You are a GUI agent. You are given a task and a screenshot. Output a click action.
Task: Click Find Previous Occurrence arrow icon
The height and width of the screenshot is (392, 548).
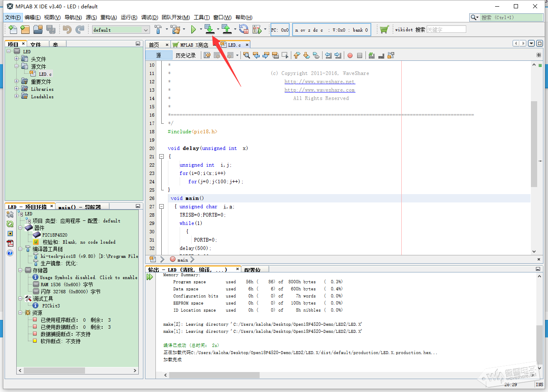(x=256, y=55)
